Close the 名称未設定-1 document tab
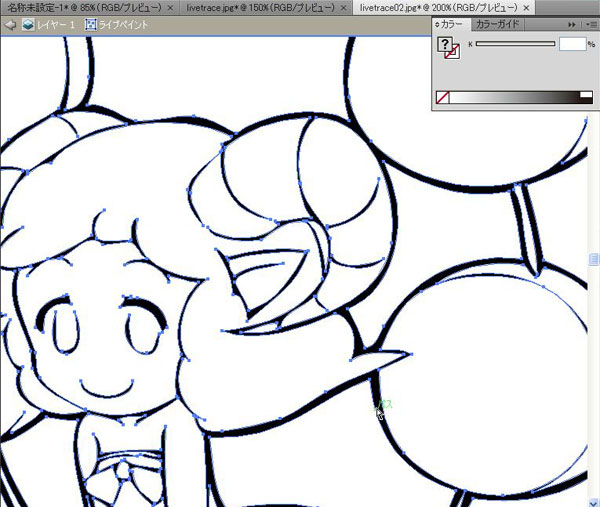This screenshot has width=600, height=507. (169, 7)
